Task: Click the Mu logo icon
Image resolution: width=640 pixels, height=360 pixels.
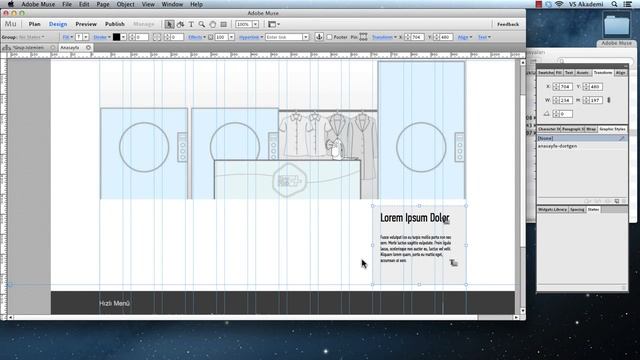Action: 11,24
